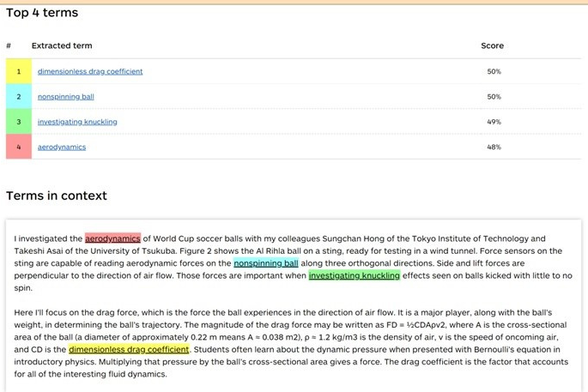This screenshot has height=392, width=588.
Task: Click the red-highlighted aerodynamics in paragraph
Action: (x=112, y=238)
